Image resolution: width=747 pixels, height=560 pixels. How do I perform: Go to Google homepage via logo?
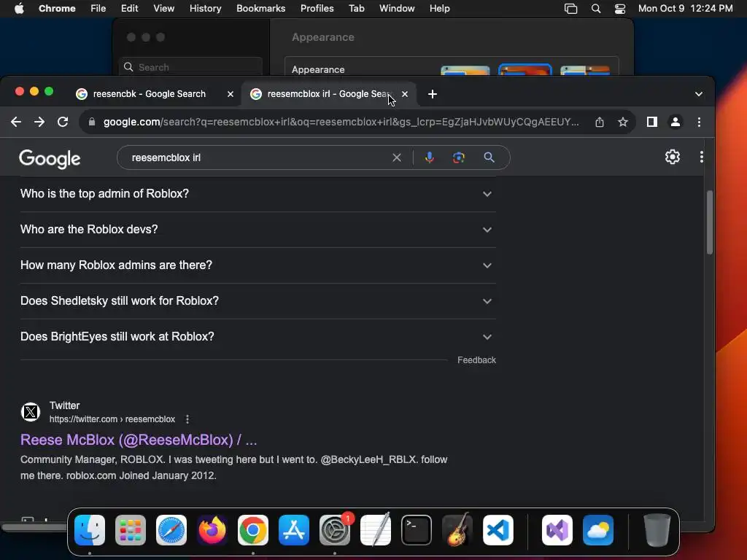50,158
